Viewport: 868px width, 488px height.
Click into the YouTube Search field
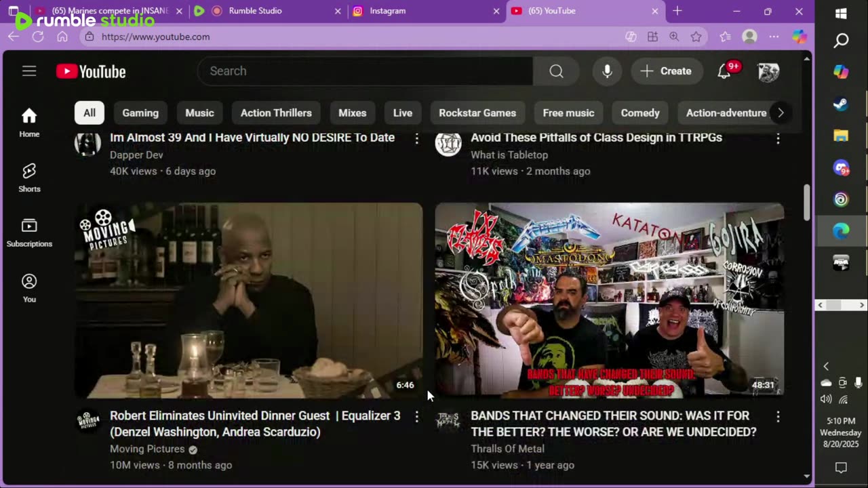coord(365,71)
